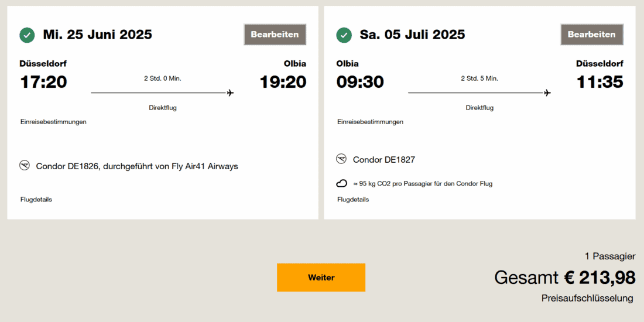Click the total price € 213,98
This screenshot has width=644, height=322.
600,278
